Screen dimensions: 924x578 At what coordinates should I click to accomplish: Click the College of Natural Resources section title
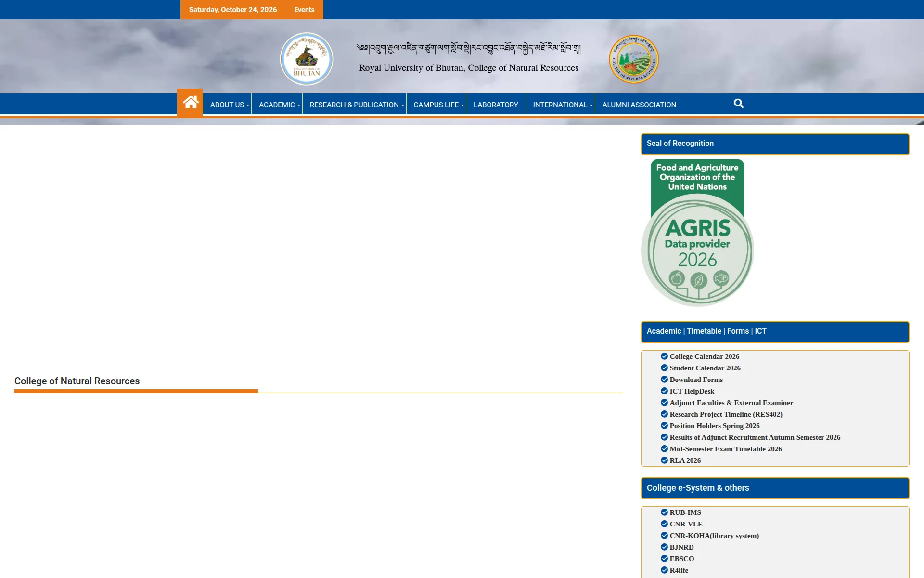point(77,381)
